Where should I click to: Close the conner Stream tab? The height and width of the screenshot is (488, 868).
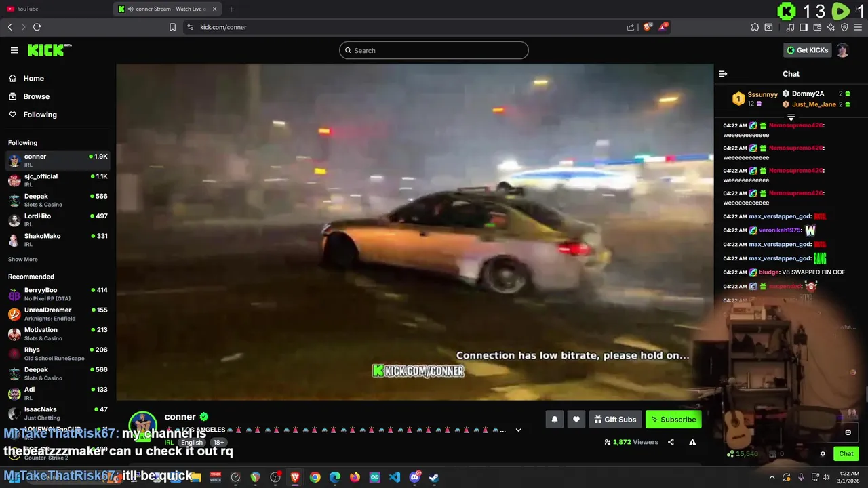pyautogui.click(x=215, y=9)
